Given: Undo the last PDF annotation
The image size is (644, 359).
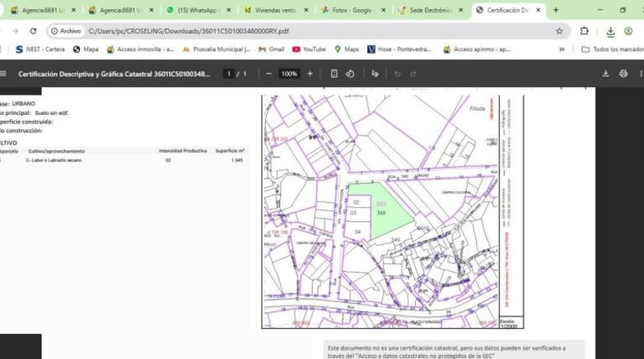Looking at the screenshot, I should [x=397, y=74].
